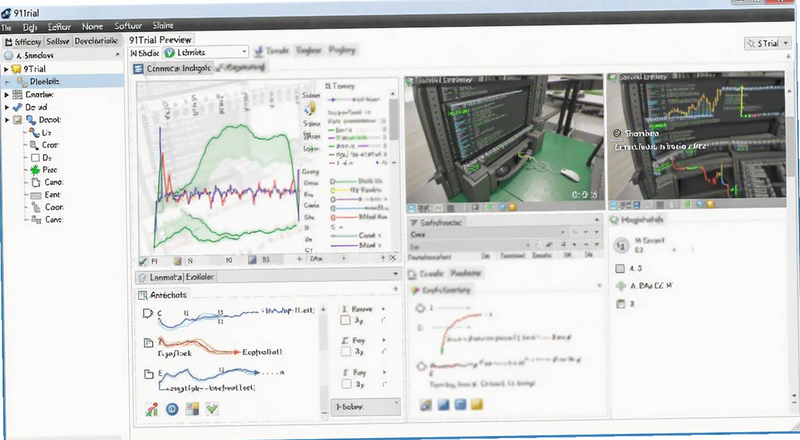Image resolution: width=800 pixels, height=440 pixels.
Task: Click the person-with-chart icon below Antéchots graphs
Action: pos(152,409)
